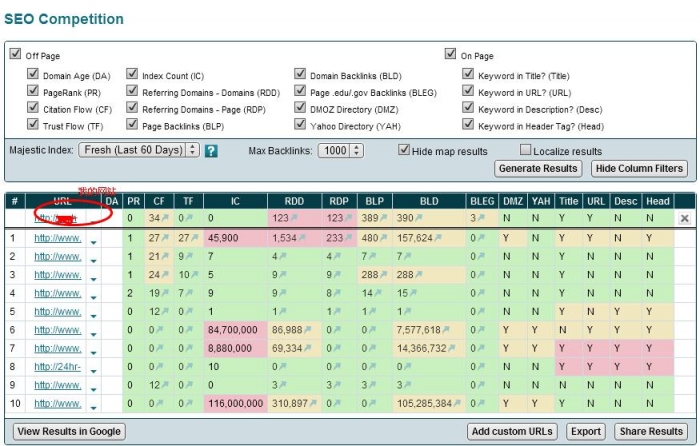Open the Max Backlinks 1000 dropdown
The width and height of the screenshot is (700, 446).
click(x=341, y=150)
